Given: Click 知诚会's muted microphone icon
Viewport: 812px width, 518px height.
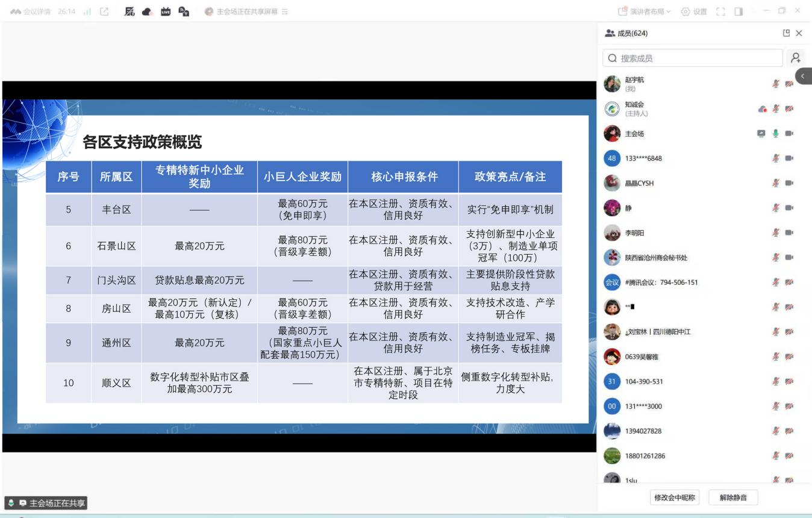Looking at the screenshot, I should point(776,108).
